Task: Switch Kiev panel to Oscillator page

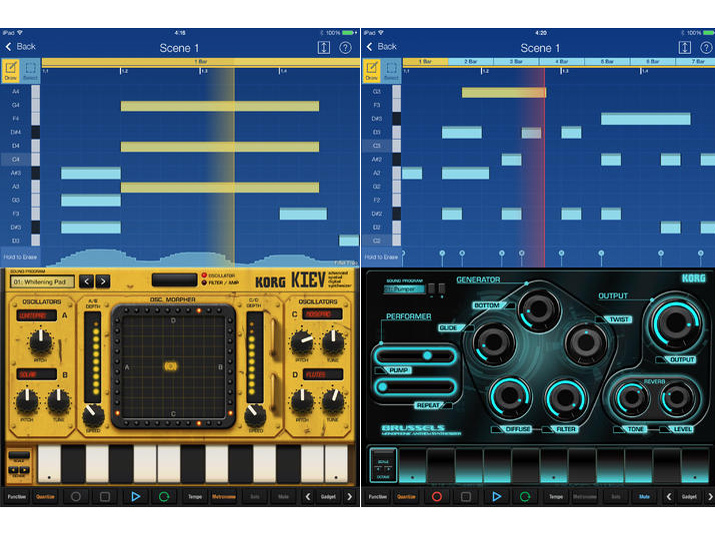Action: (x=218, y=276)
